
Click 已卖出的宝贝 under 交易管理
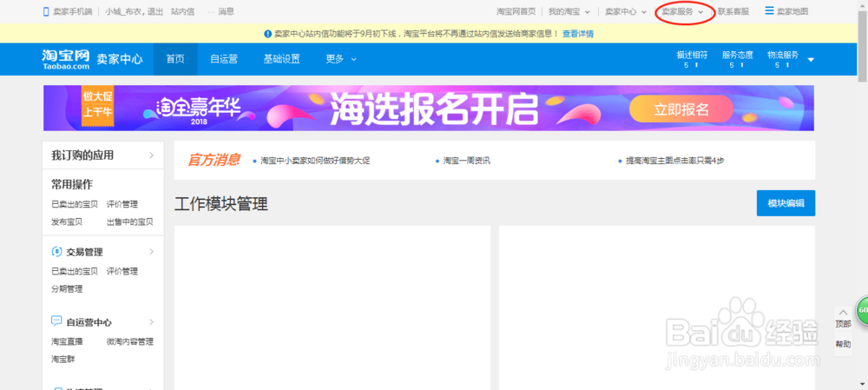74,272
